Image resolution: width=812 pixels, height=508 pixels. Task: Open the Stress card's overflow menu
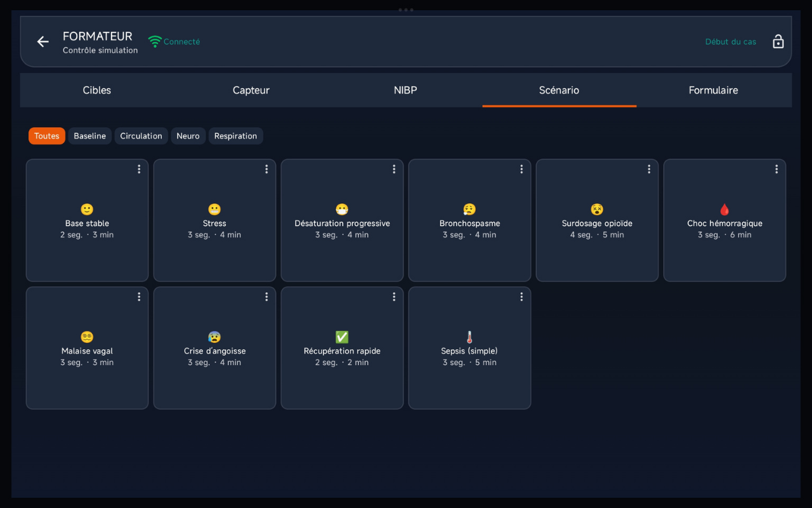point(266,169)
